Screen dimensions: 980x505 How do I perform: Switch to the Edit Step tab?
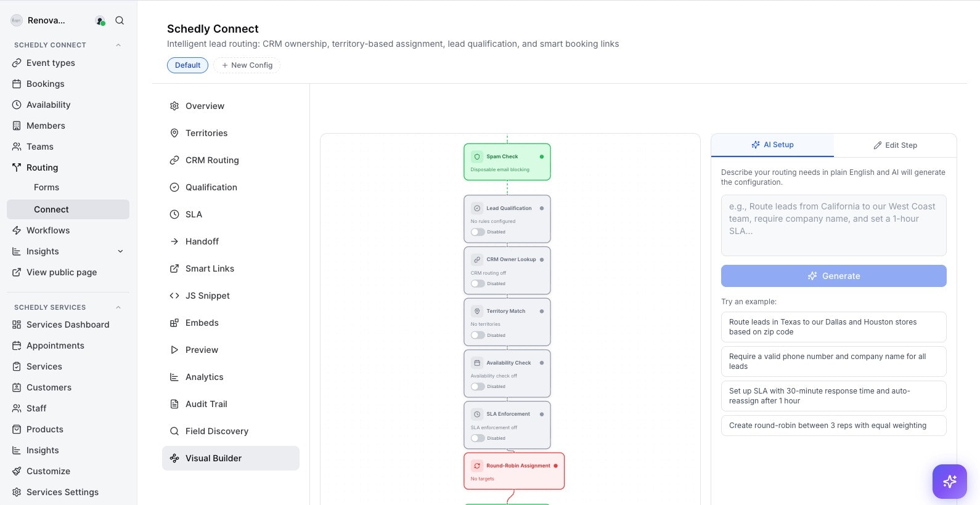pyautogui.click(x=895, y=145)
